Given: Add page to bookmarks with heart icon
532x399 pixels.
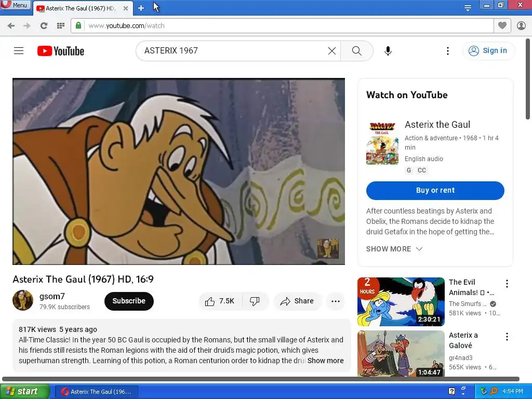Looking at the screenshot, I should pos(502,25).
